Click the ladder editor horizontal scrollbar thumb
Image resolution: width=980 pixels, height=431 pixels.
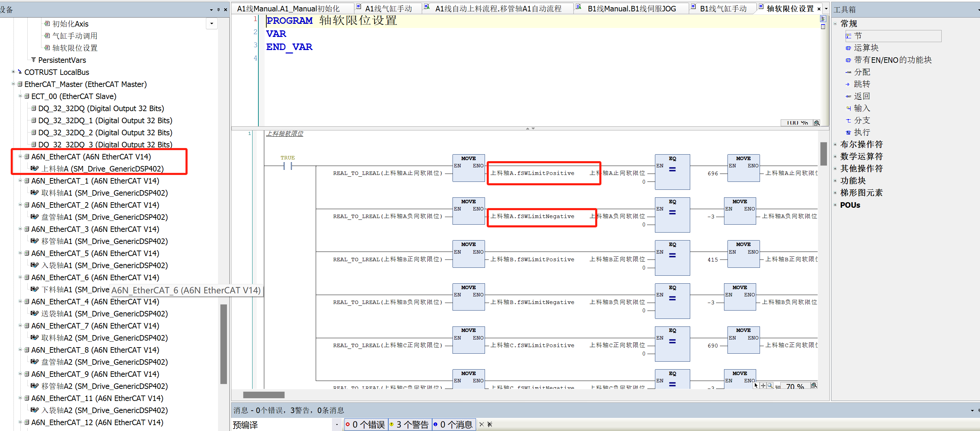[264, 395]
